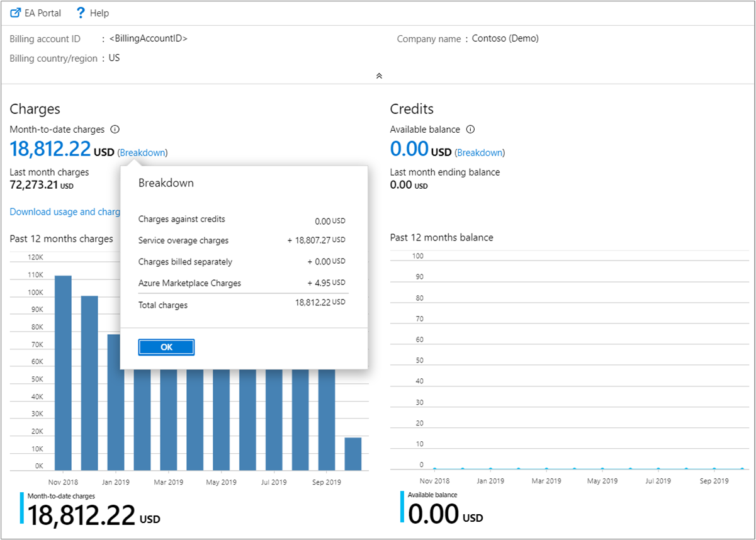Screen dimensions: 756x540
Task: Click the Total charges row in Breakdown
Action: pyautogui.click(x=242, y=305)
